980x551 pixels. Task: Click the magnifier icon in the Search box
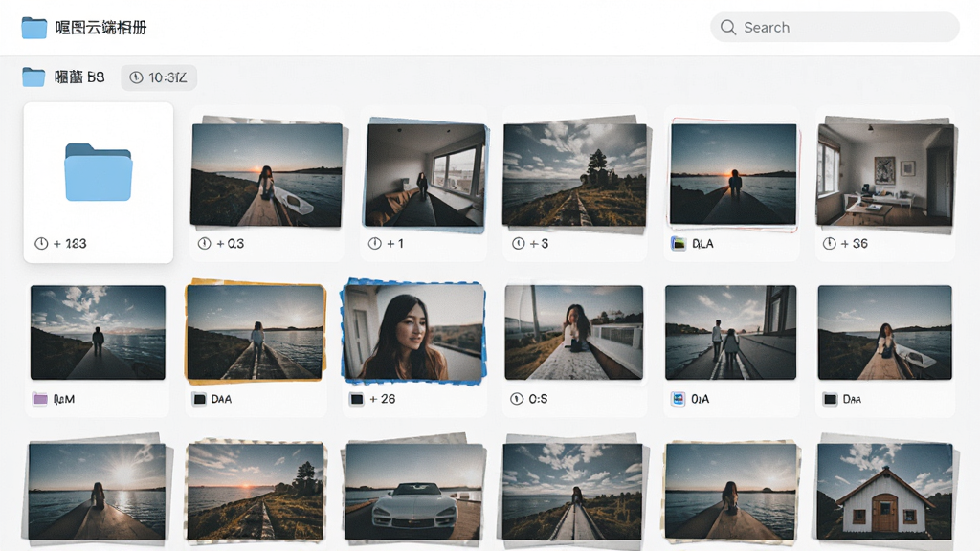727,28
